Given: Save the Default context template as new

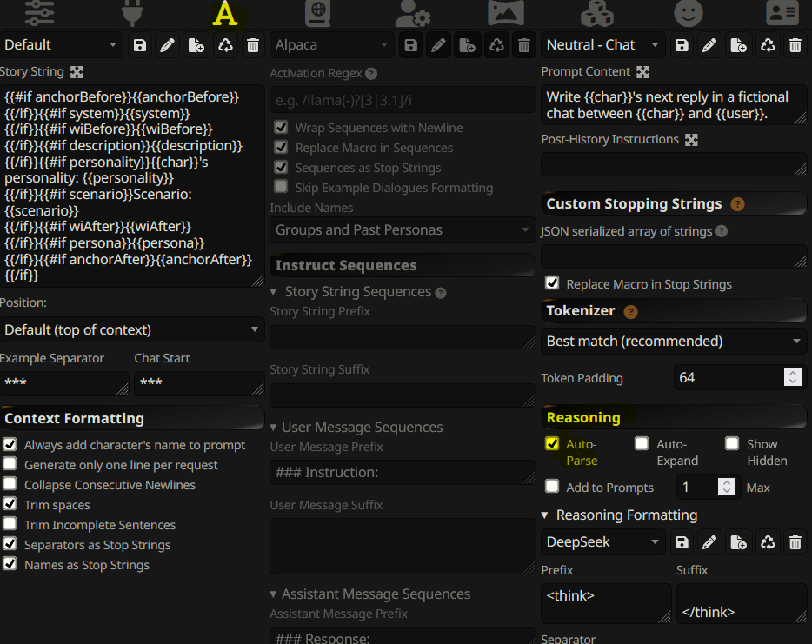Looking at the screenshot, I should coord(196,45).
